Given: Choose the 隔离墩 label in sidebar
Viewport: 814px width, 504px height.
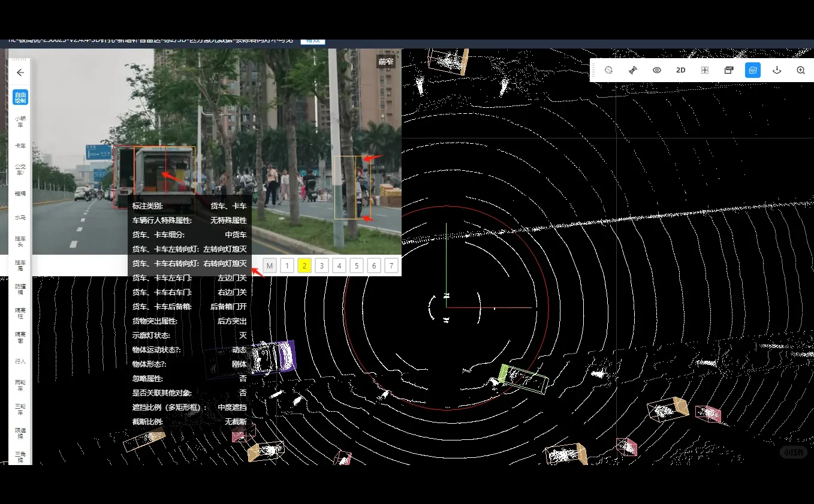Looking at the screenshot, I should click(x=20, y=337).
